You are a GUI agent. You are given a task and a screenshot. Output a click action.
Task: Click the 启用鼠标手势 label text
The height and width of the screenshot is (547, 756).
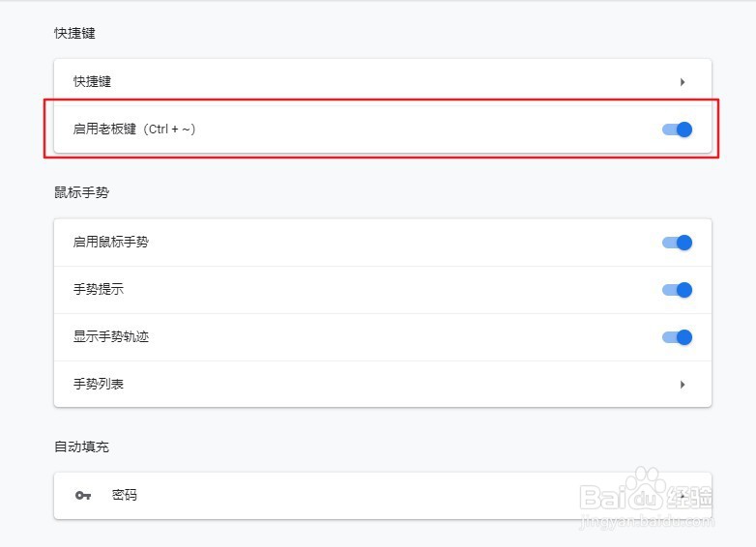coord(111,243)
